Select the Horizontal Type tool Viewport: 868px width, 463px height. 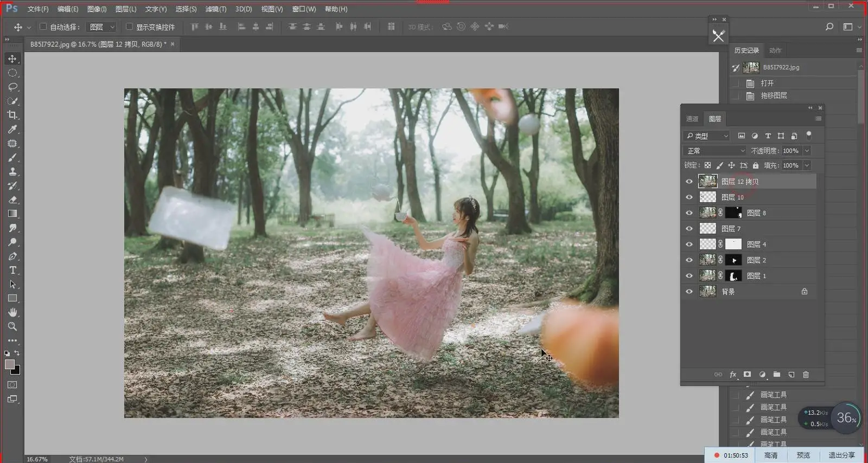(12, 270)
